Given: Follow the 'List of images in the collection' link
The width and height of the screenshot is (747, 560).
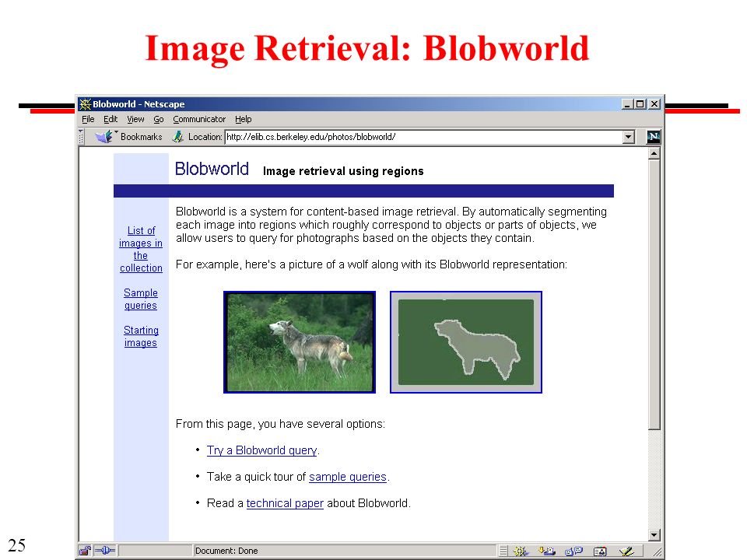Looking at the screenshot, I should [x=141, y=249].
